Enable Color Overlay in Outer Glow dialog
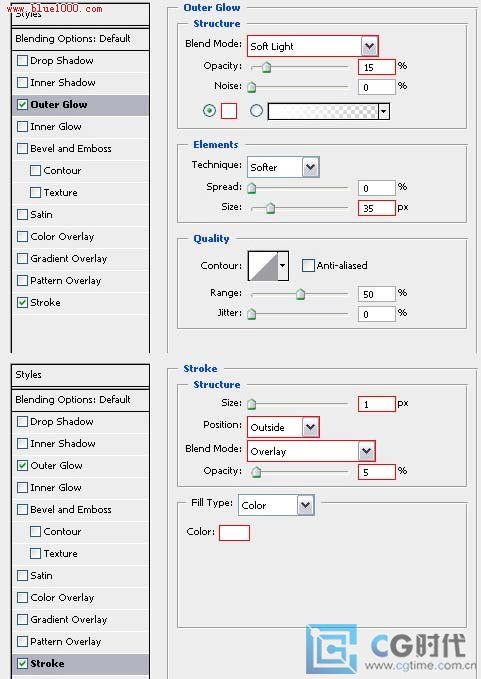 22,236
